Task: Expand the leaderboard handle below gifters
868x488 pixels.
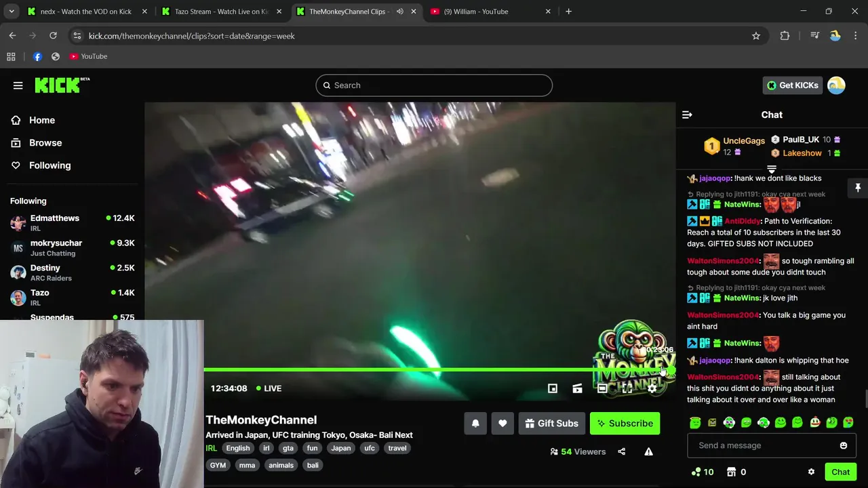Action: coord(772,169)
